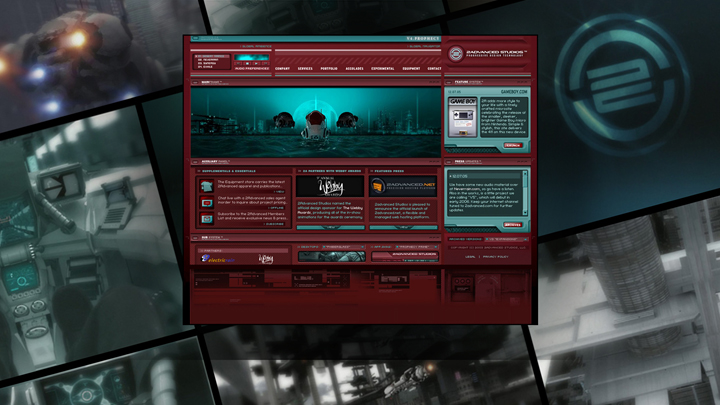Click the main robot banner image
Screen dimensions: 720x405
click(316, 122)
